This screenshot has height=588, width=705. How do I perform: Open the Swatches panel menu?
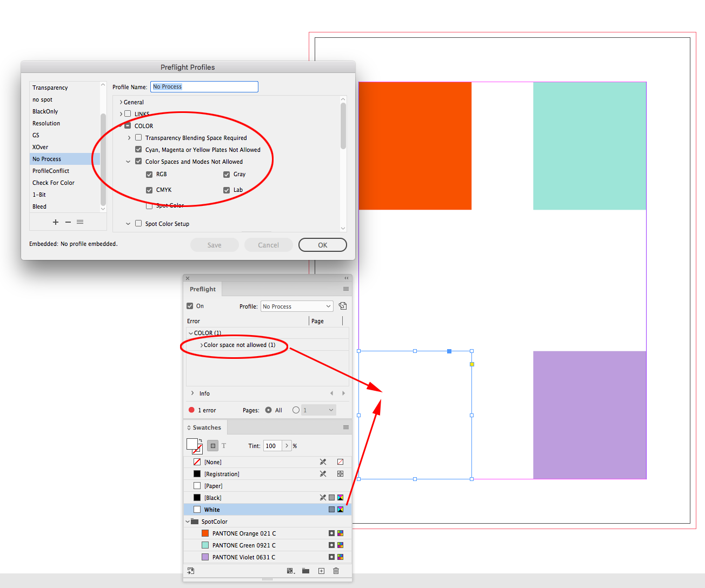pyautogui.click(x=345, y=427)
